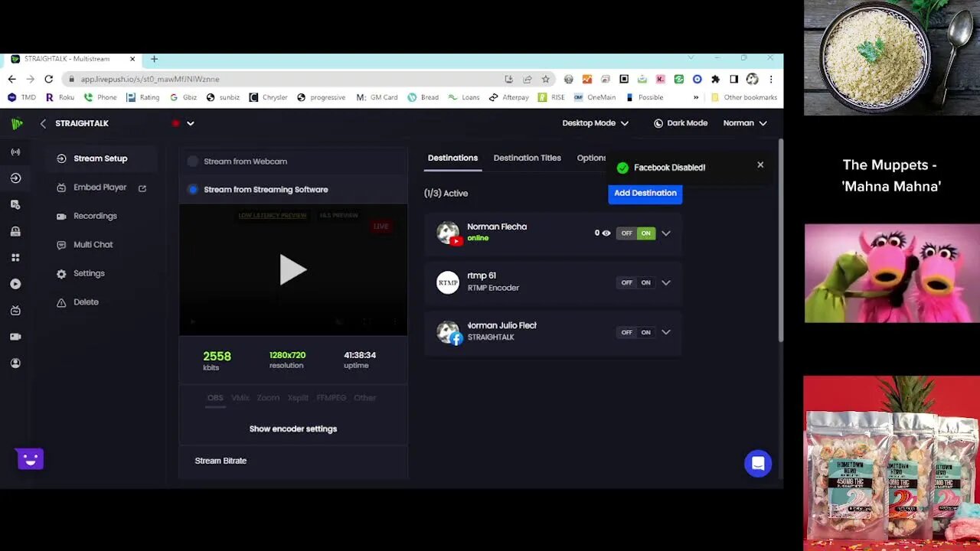
Task: Click the Add Destination button
Action: (x=645, y=193)
